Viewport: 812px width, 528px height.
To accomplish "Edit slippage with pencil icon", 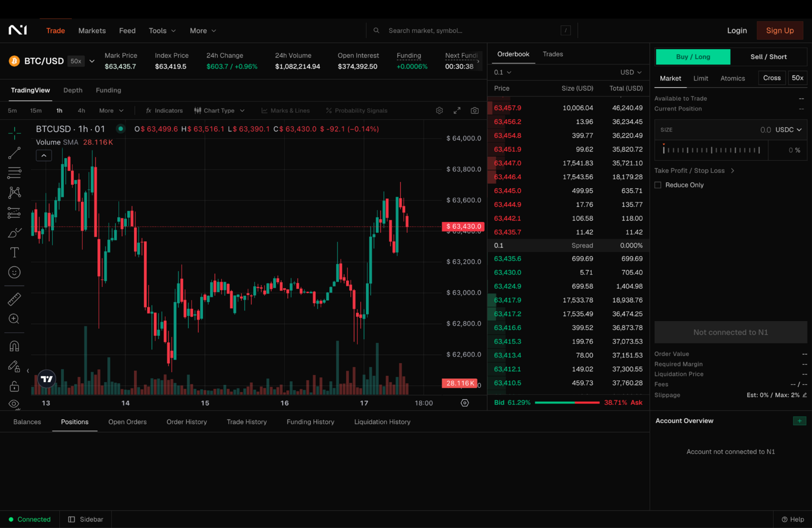I will click(x=804, y=395).
